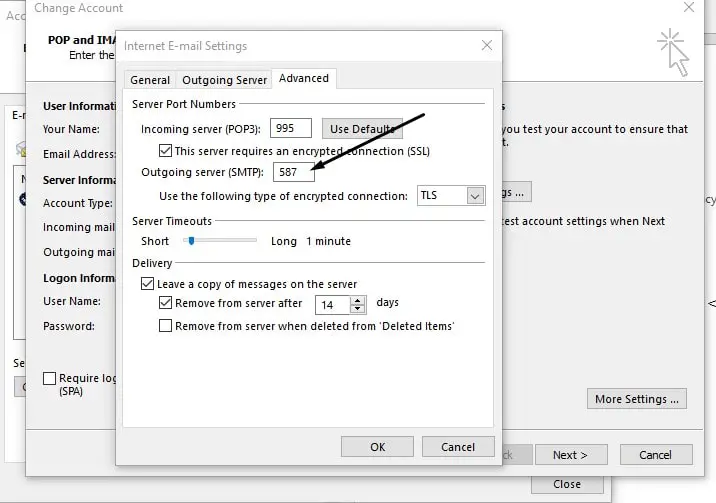Close the Change Account window
Viewport: 716px width, 503px height.
pyautogui.click(x=689, y=7)
